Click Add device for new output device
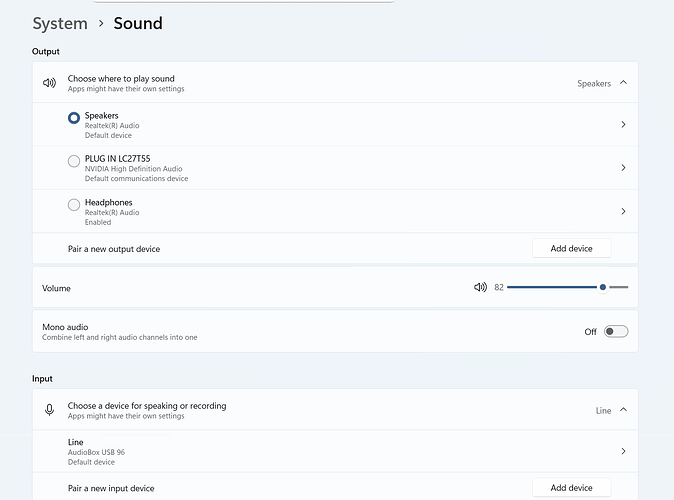Viewport: 674px width, 500px height. point(571,248)
